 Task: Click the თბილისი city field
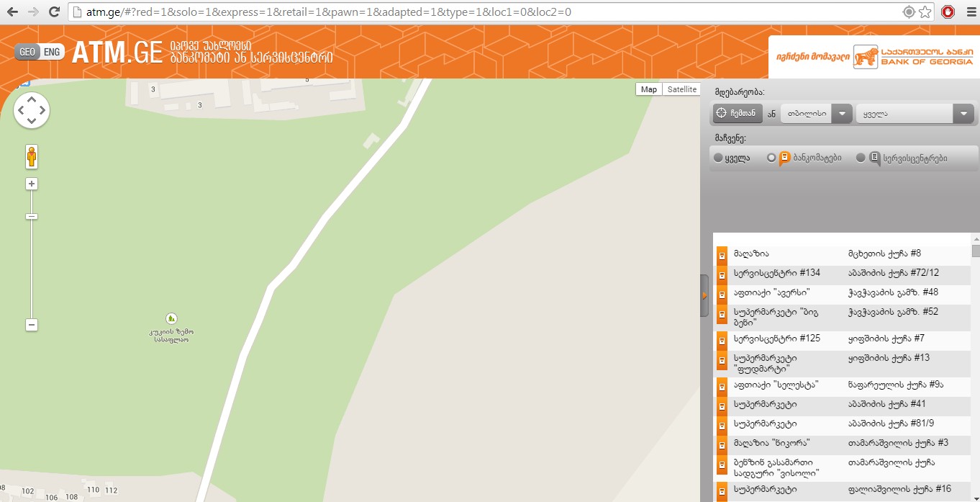coord(806,114)
